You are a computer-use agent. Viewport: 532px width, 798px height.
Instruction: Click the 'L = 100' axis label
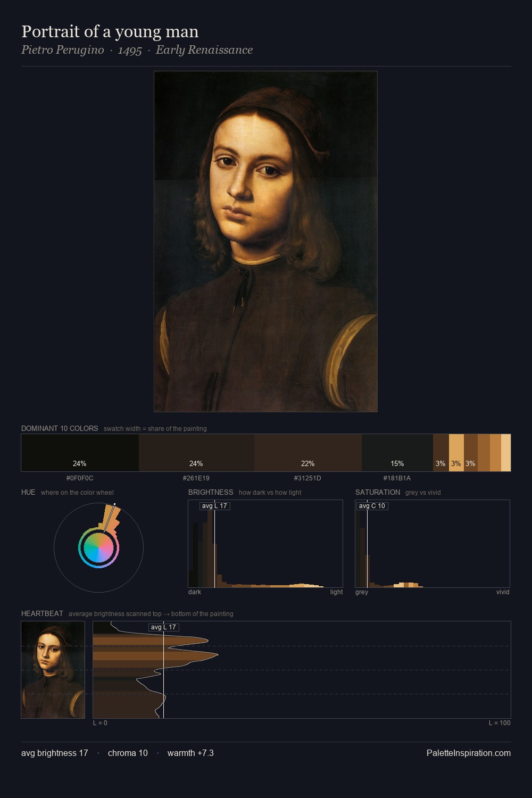click(500, 723)
